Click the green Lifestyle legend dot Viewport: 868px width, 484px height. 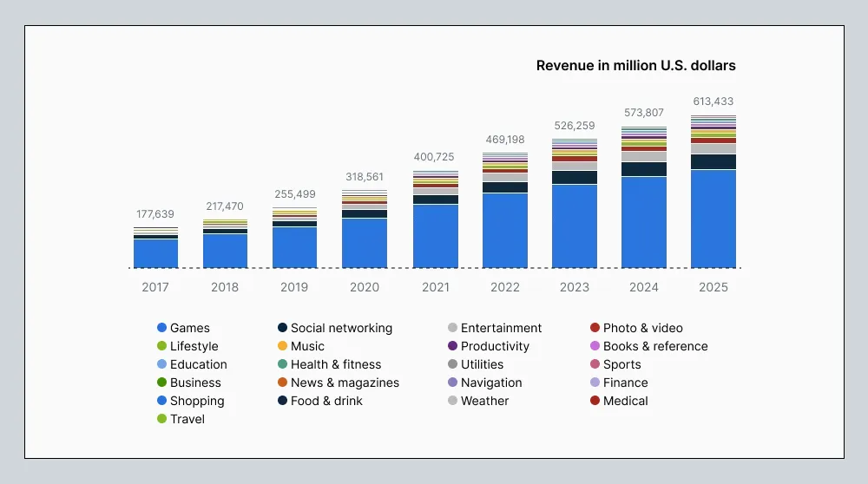(161, 346)
